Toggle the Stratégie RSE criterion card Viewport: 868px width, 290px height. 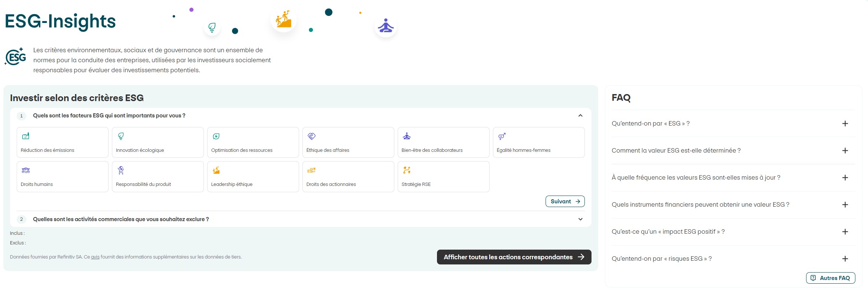[443, 177]
